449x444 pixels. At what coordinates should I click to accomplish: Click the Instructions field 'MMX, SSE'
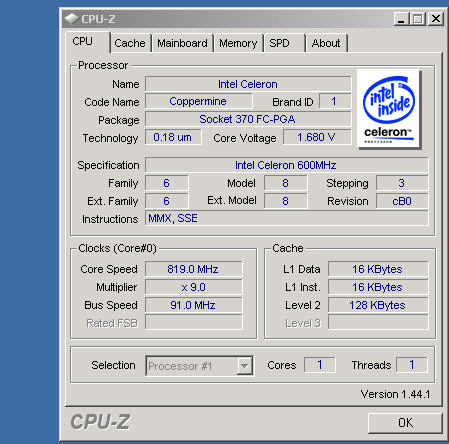point(286,218)
